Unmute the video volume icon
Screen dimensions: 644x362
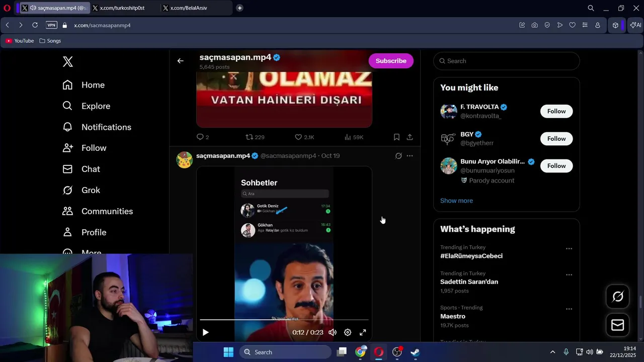pyautogui.click(x=333, y=332)
